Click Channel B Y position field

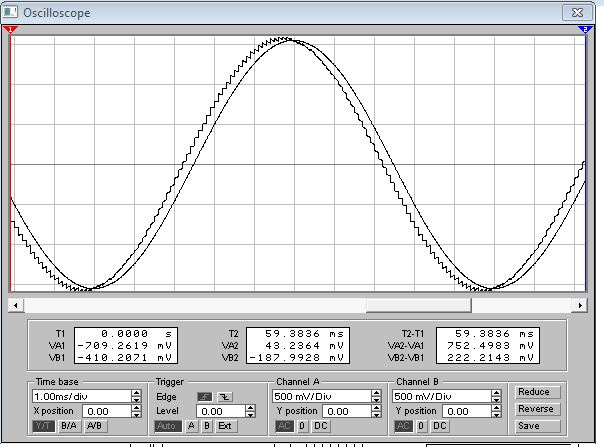[467, 411]
